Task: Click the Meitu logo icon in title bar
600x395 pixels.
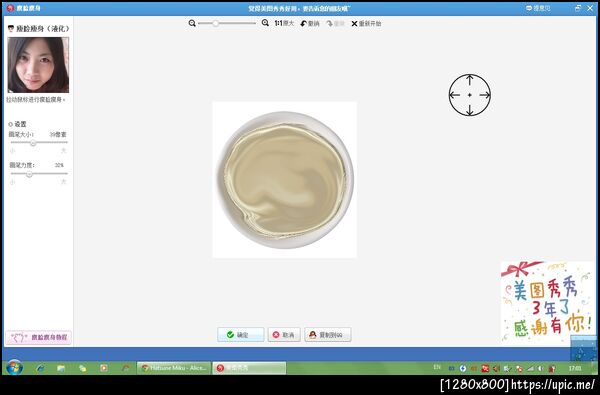Action: point(10,8)
